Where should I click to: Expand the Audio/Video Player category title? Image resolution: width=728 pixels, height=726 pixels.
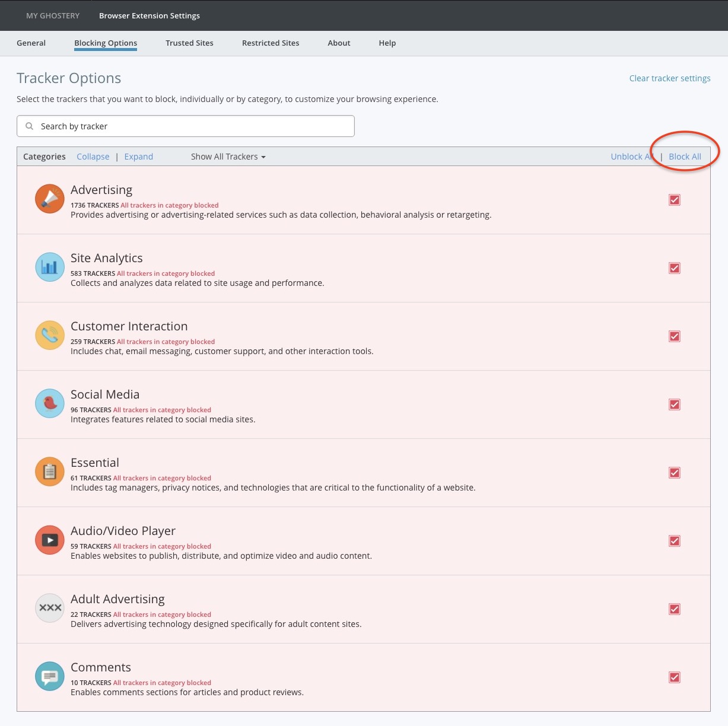pos(123,531)
